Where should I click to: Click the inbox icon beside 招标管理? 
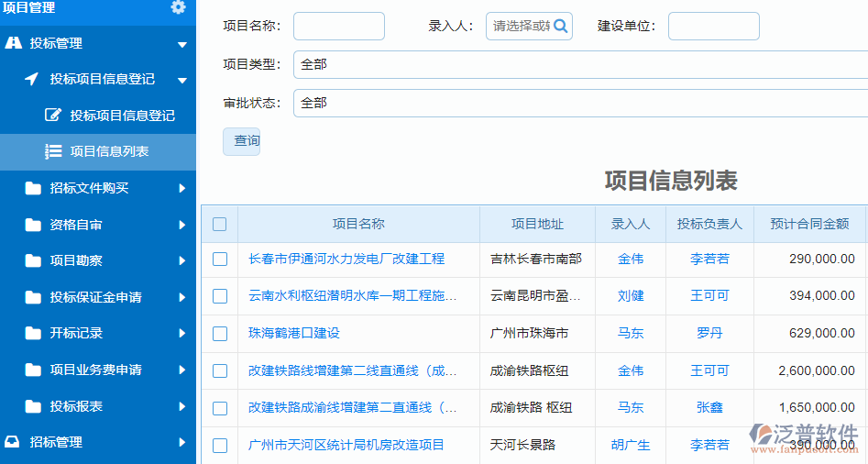13,442
